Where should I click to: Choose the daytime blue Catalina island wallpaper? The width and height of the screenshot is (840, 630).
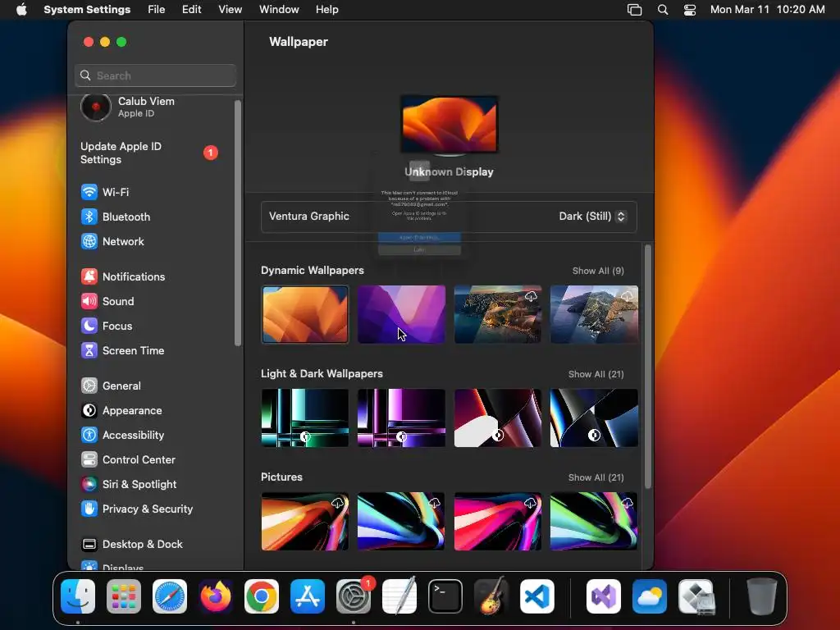click(594, 314)
